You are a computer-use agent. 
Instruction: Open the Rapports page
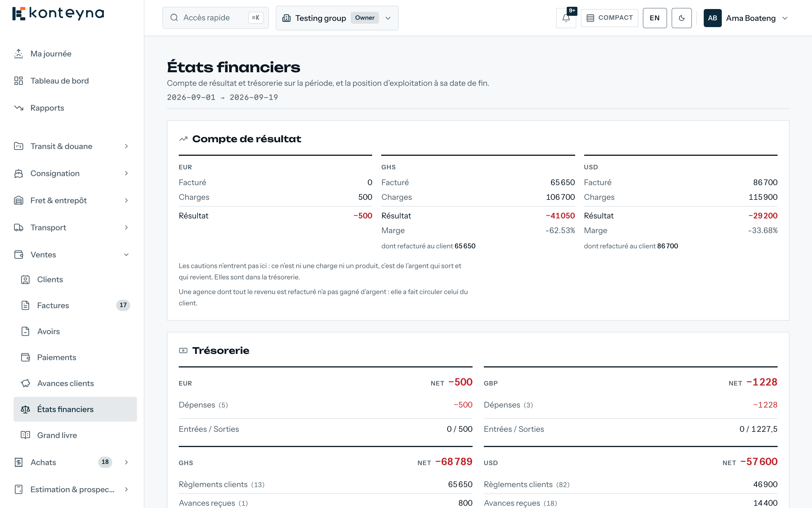click(75, 108)
